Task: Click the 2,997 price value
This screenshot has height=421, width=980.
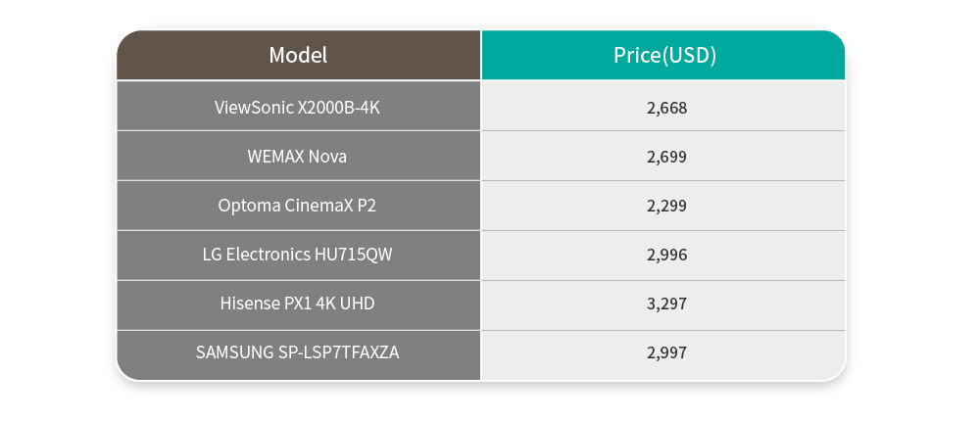Action: [666, 352]
